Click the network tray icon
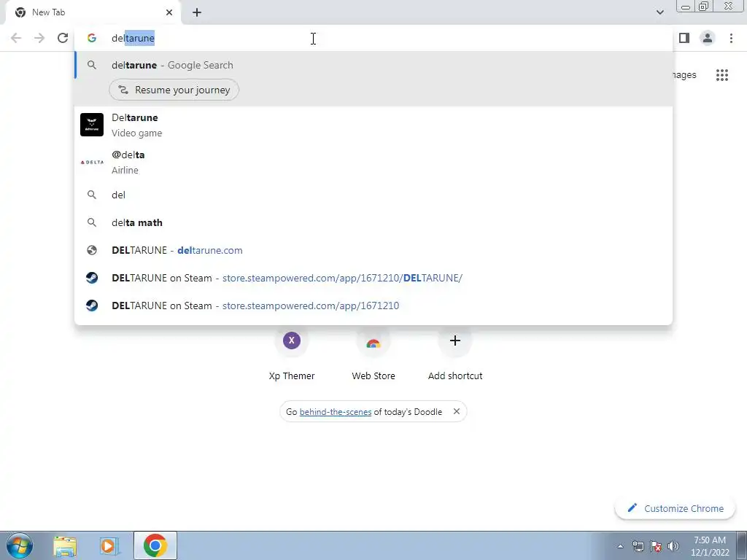 coord(638,547)
